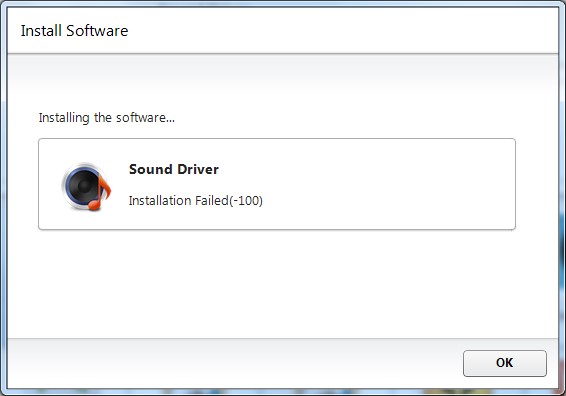Select the 'Sound Driver' title text
The image size is (566, 396).
[x=174, y=169]
